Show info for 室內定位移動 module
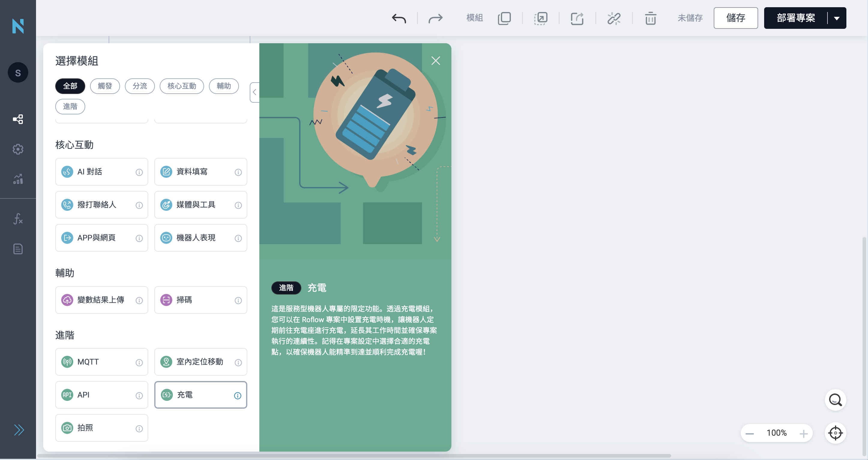 pyautogui.click(x=238, y=363)
